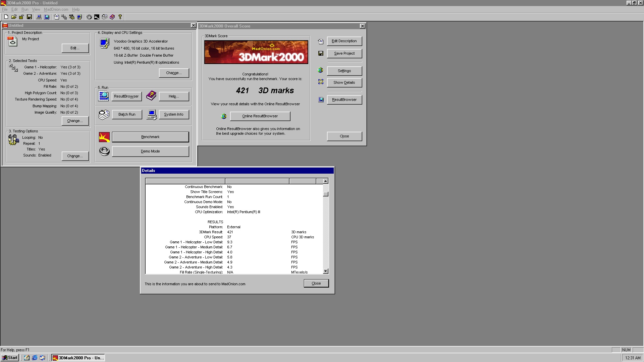This screenshot has height=362, width=644.
Task: Click ResultBrowser button in score window
Action: [344, 100]
